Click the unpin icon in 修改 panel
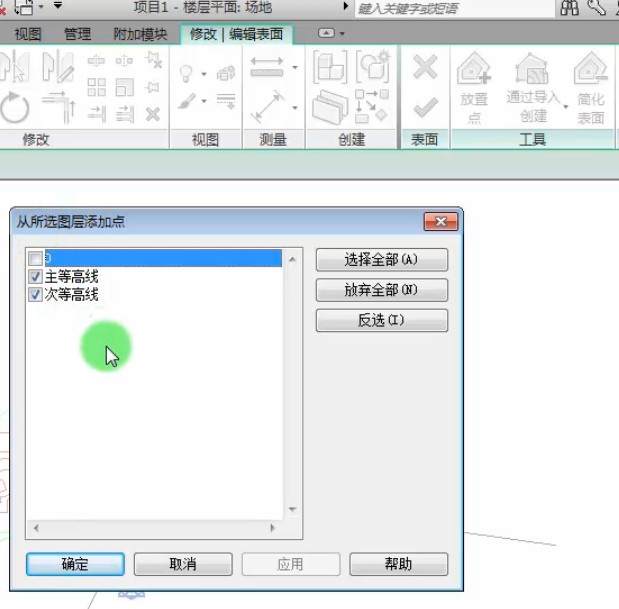The height and width of the screenshot is (609, 619). click(153, 60)
